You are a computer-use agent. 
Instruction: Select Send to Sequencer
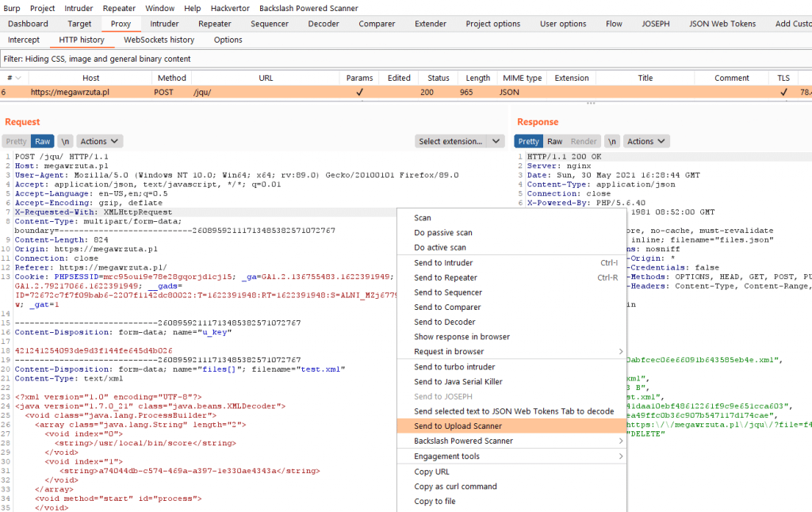(511, 292)
